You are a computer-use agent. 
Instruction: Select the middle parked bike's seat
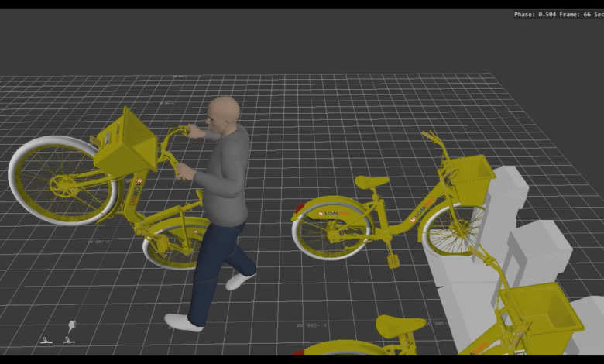point(372,182)
